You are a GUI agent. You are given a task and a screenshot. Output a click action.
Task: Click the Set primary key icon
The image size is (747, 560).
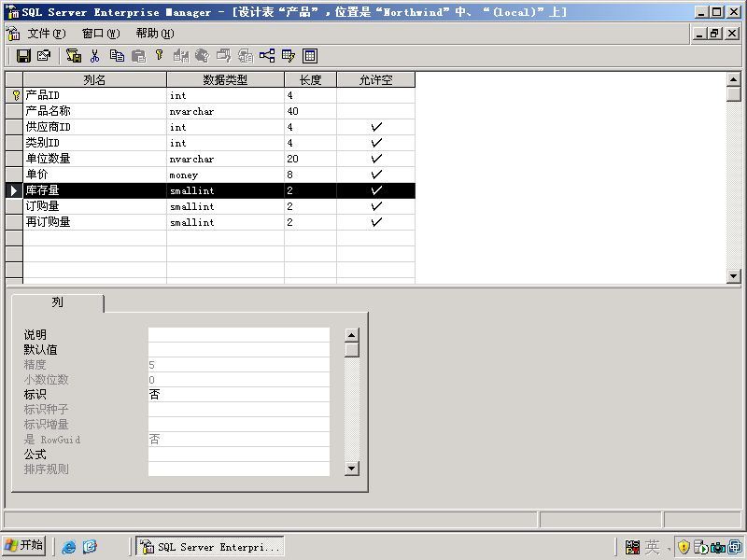point(159,55)
